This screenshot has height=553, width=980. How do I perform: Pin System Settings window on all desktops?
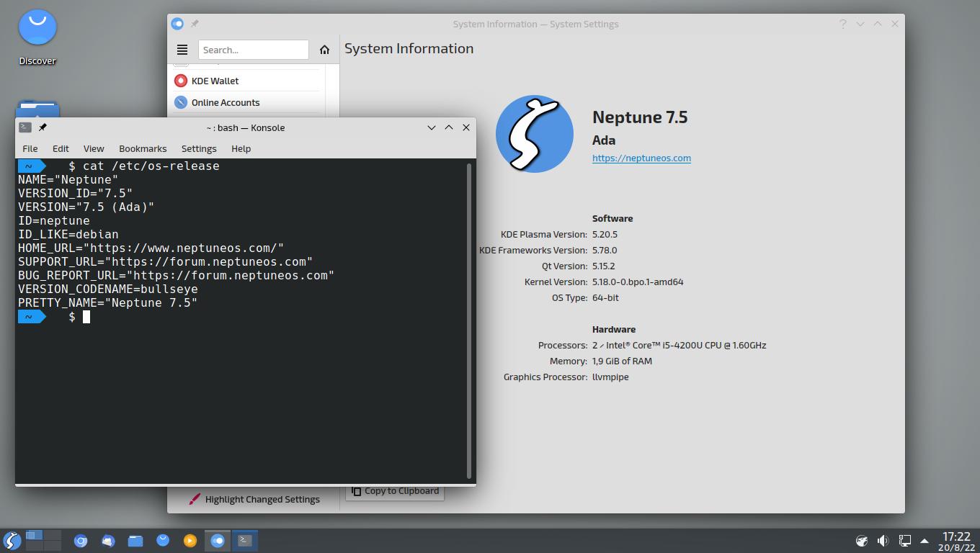[195, 24]
